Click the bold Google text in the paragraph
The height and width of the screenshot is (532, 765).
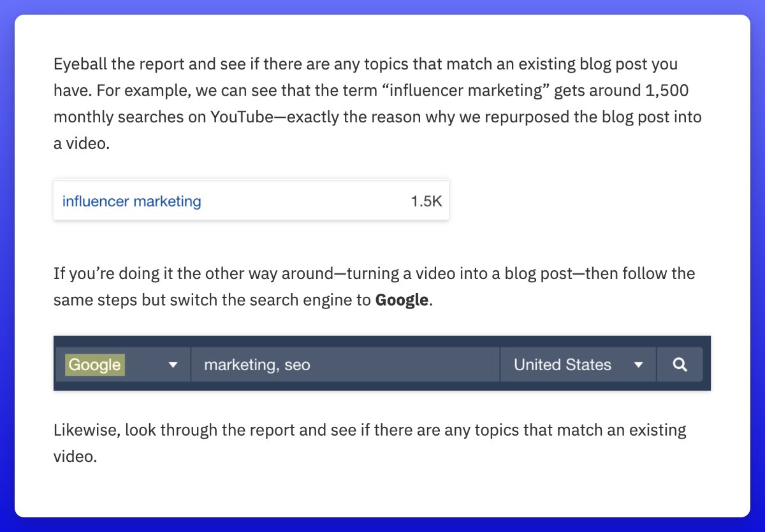(x=402, y=299)
